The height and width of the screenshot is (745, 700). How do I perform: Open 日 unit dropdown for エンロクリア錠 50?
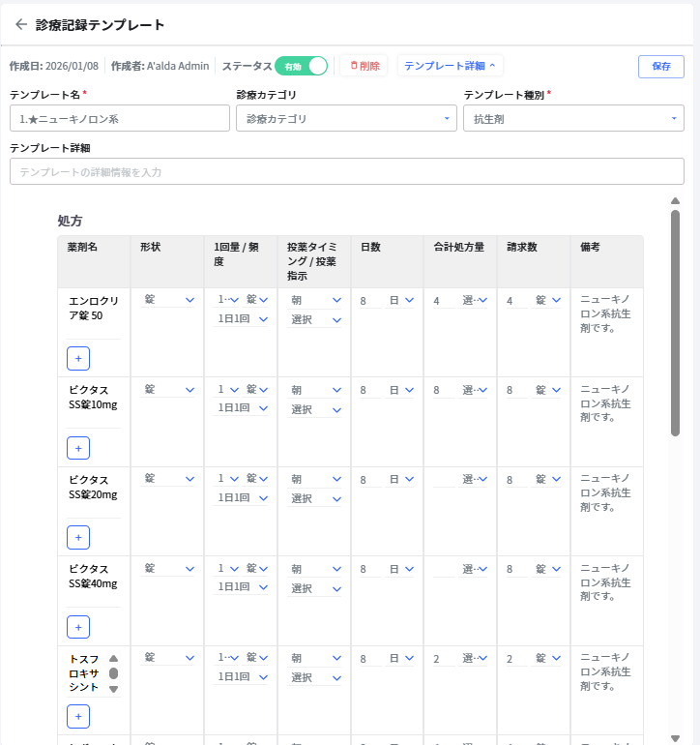click(400, 300)
